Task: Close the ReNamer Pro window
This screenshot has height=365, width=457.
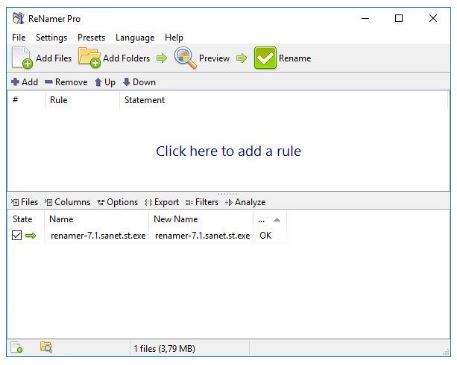Action: [433, 18]
